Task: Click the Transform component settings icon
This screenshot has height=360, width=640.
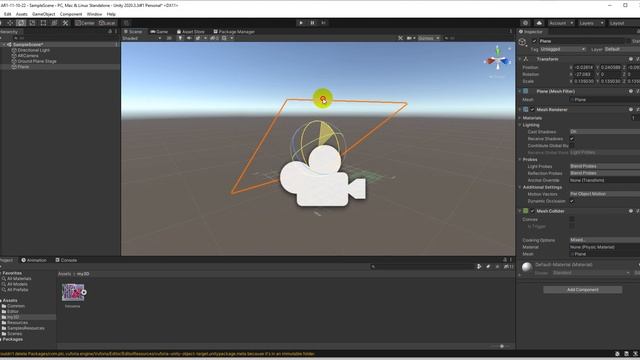Action: 638,59
